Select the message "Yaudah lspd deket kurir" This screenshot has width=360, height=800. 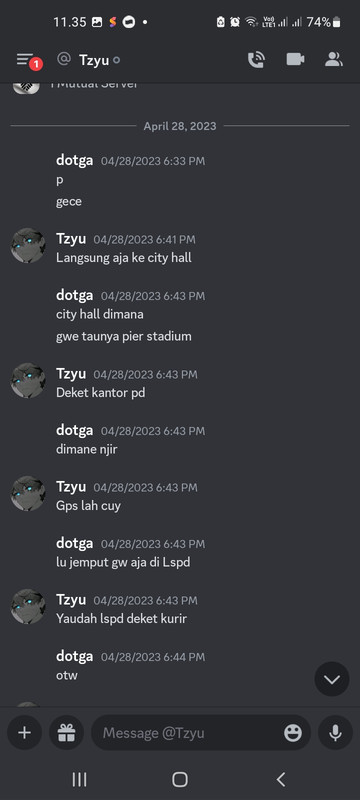[121, 619]
